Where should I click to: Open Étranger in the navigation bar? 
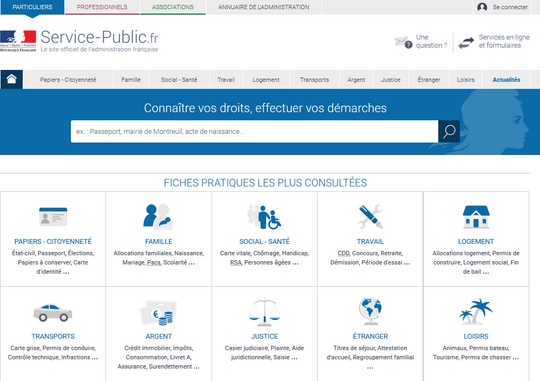tap(429, 80)
